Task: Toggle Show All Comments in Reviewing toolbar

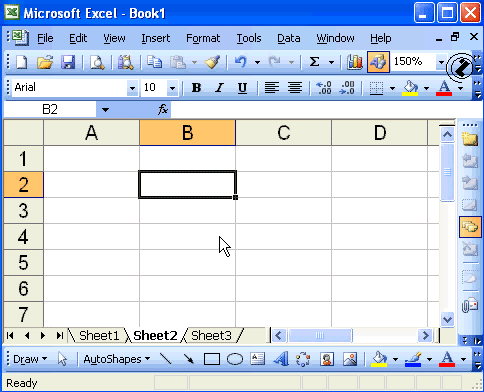Action: (x=470, y=227)
